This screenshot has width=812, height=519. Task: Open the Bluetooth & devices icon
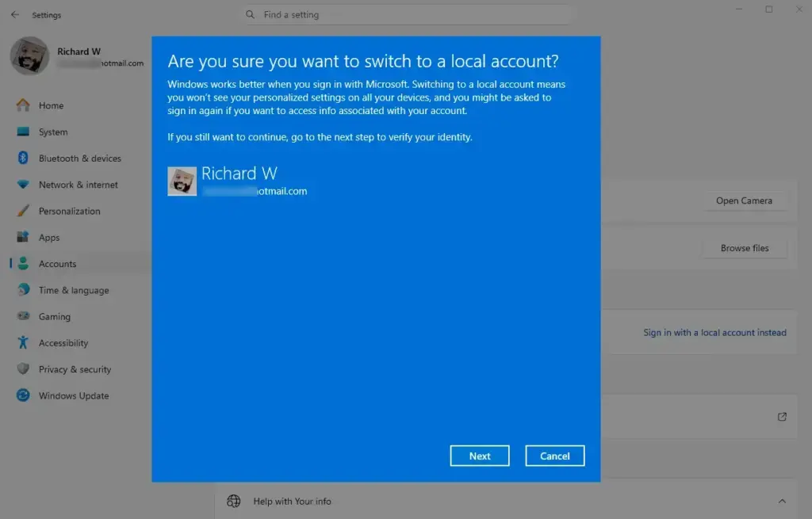23,158
